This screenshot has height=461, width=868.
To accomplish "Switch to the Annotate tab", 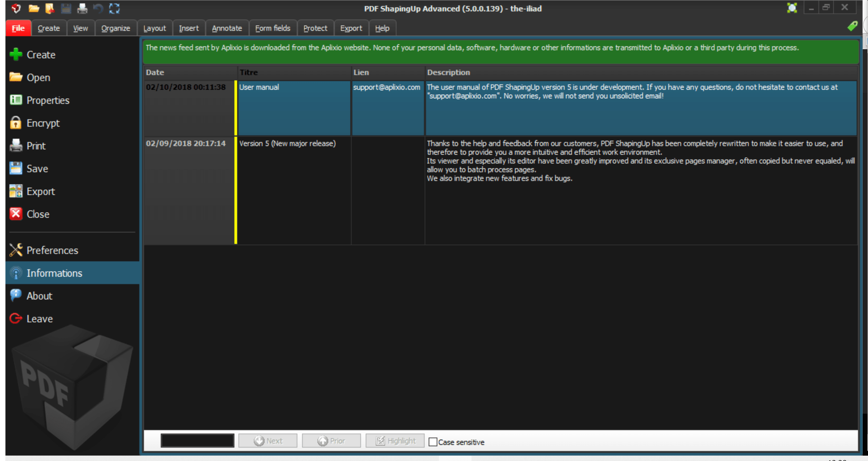I will click(227, 28).
